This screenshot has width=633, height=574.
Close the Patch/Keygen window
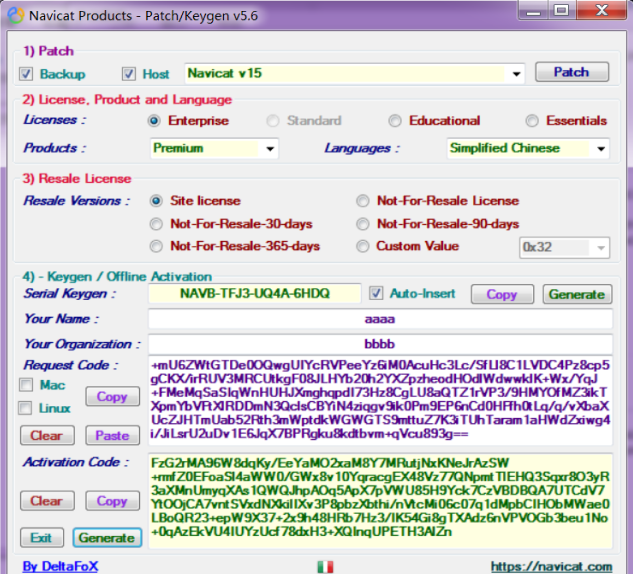pyautogui.click(x=602, y=10)
